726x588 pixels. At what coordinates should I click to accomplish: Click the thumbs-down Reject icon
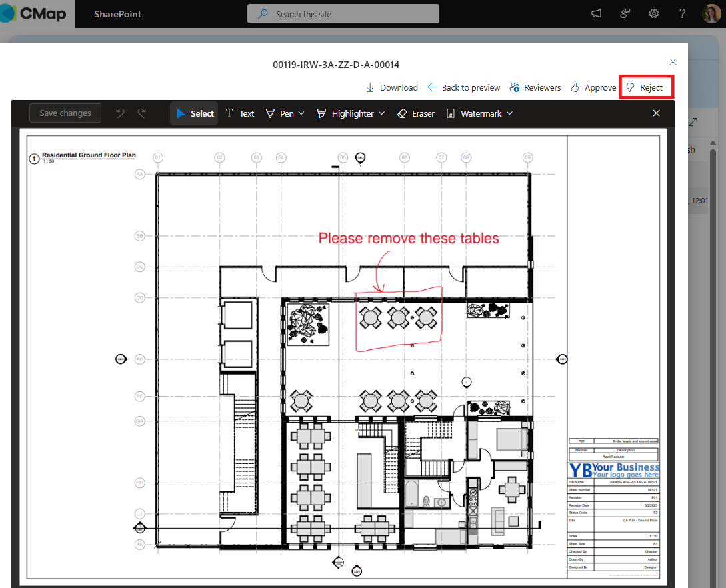pos(630,87)
